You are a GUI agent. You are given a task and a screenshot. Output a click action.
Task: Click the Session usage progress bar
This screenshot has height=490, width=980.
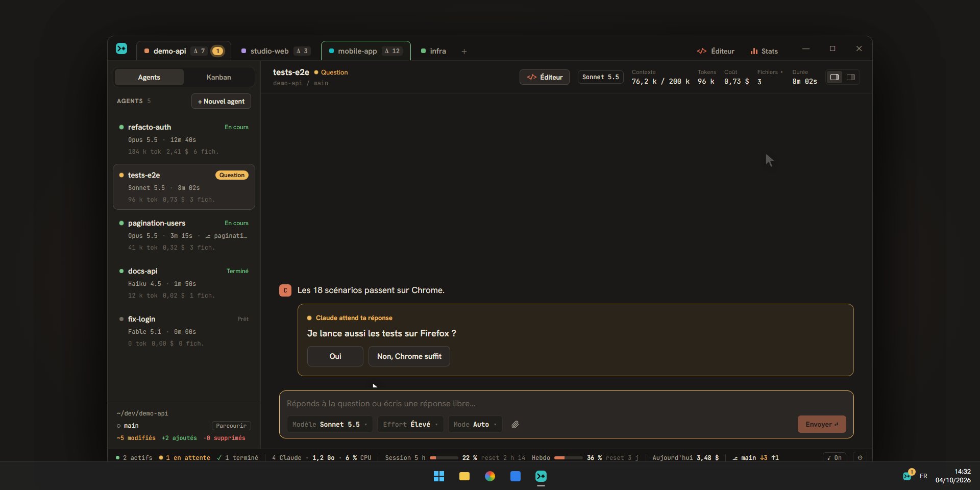(444, 458)
